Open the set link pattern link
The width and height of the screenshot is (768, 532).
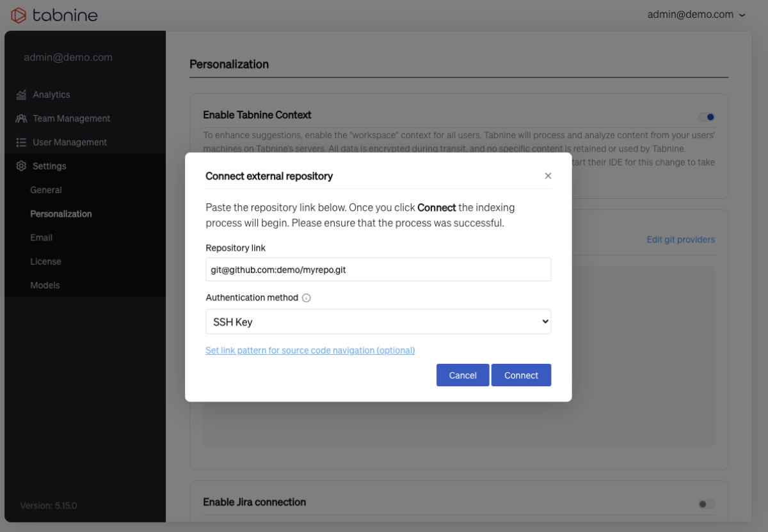click(310, 350)
